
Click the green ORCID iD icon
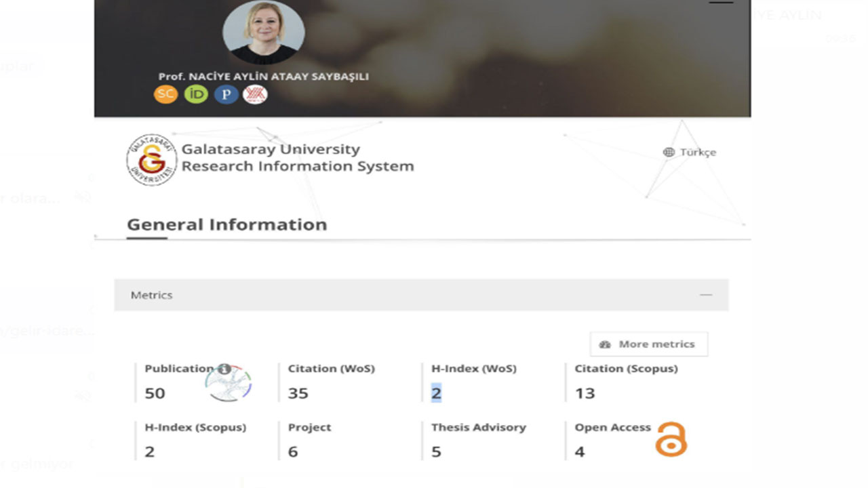pos(196,94)
